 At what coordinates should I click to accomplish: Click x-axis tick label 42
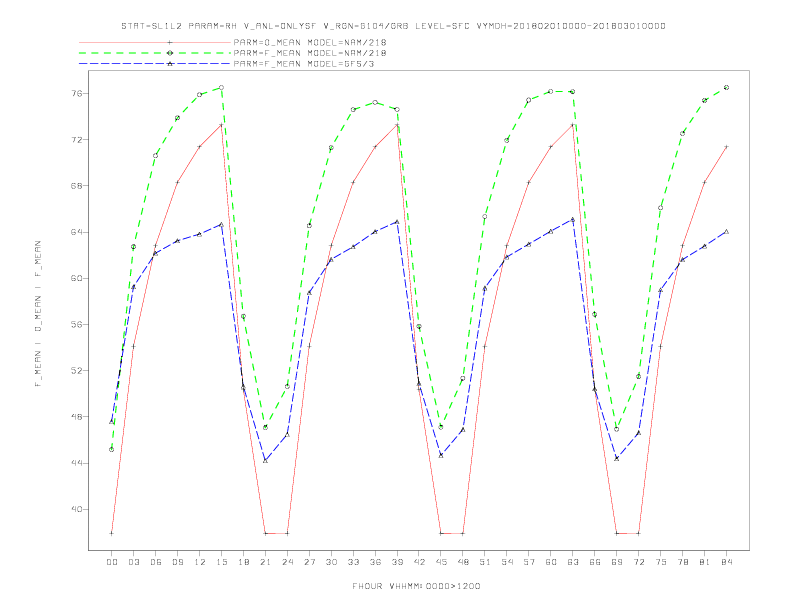419,562
